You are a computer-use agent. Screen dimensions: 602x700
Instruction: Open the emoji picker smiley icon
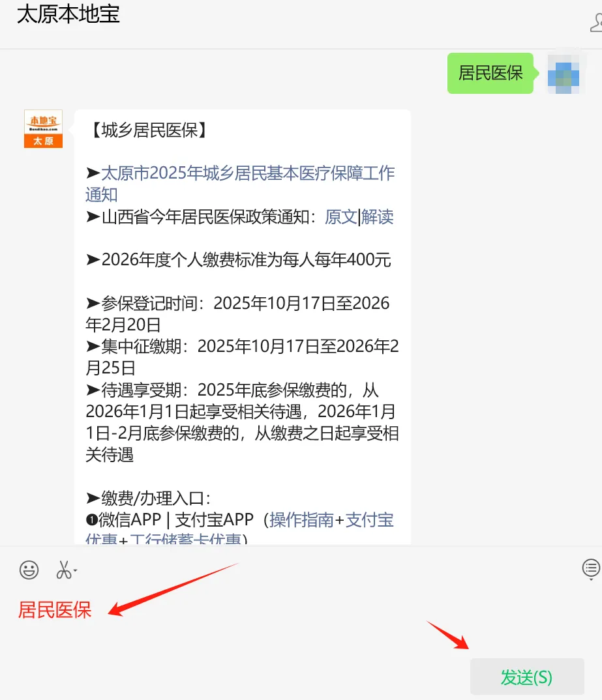click(x=29, y=570)
